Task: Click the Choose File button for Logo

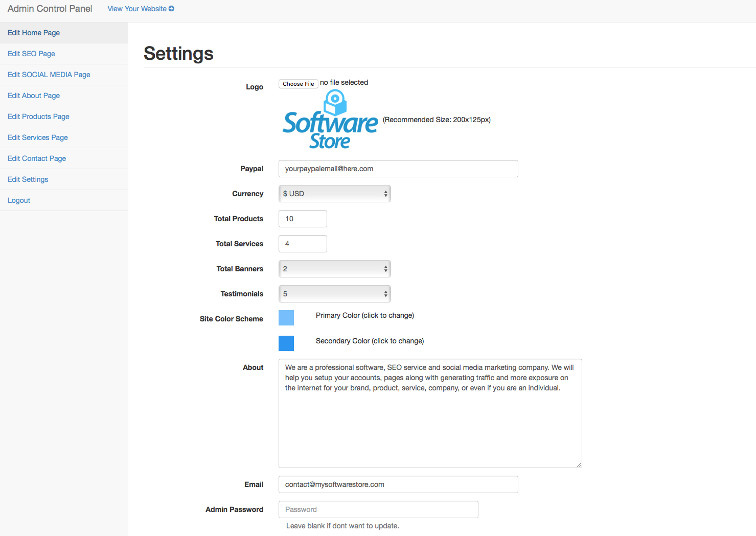Action: 299,84
